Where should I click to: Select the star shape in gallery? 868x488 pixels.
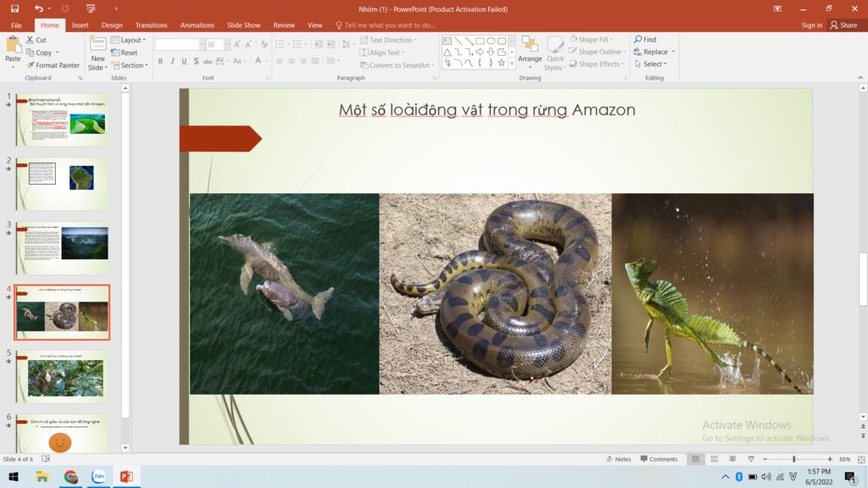click(502, 63)
